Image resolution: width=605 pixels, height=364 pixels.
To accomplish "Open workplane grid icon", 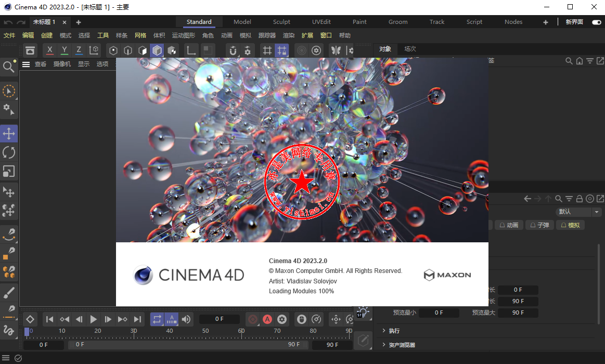I will pos(267,50).
